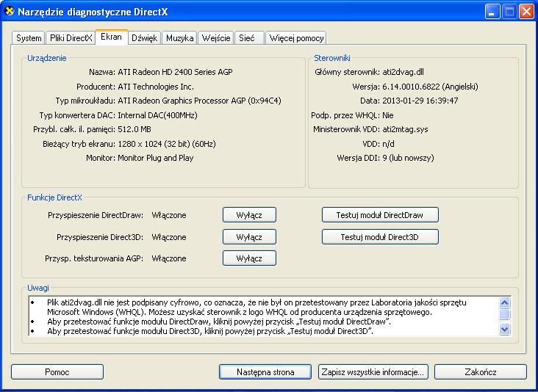Click Testuj moduł DirectDraw button

tap(380, 215)
